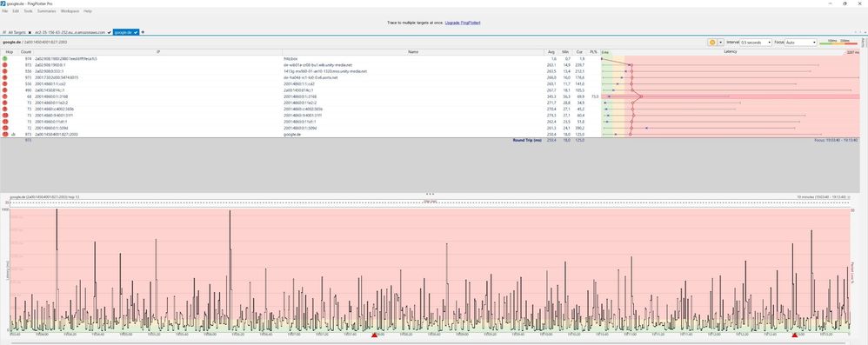The height and width of the screenshot is (345, 868).
Task: Open the Summaries menu
Action: pyautogui.click(x=46, y=11)
